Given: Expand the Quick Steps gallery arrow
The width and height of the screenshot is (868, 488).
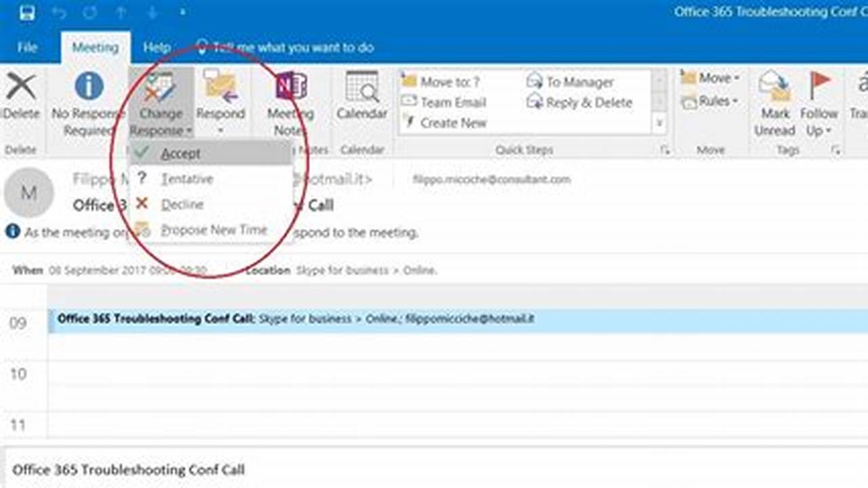Looking at the screenshot, I should click(x=658, y=124).
